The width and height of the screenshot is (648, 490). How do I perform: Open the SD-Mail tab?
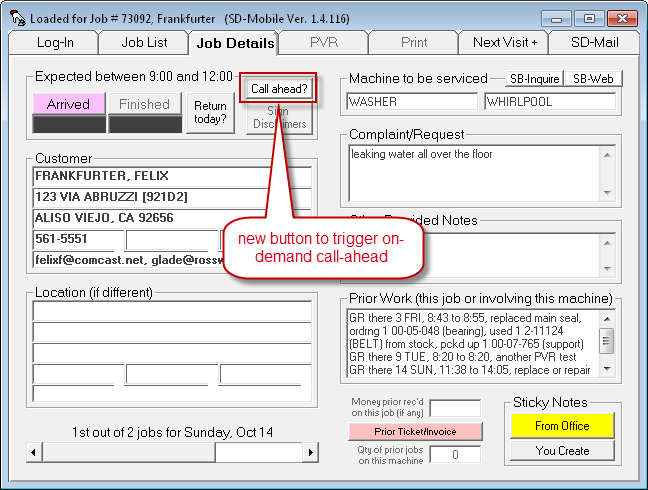pos(594,42)
